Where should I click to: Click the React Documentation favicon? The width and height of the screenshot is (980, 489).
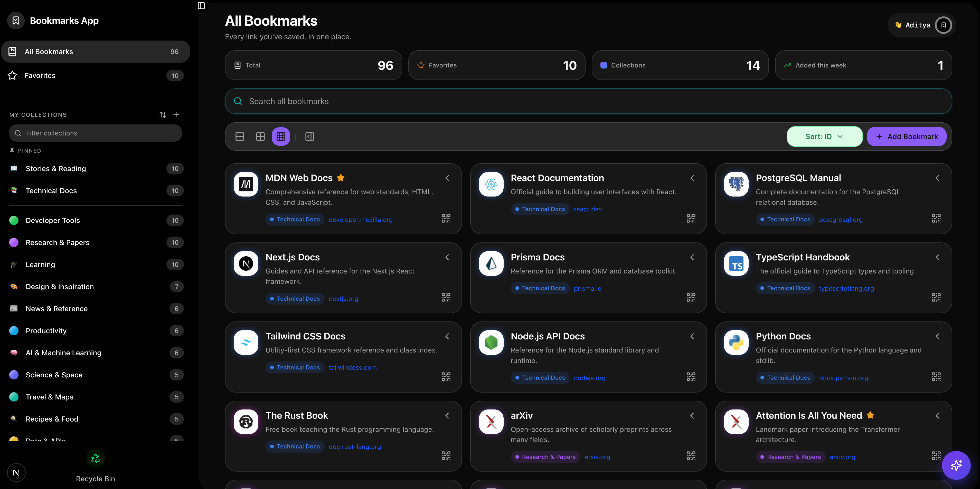pyautogui.click(x=491, y=184)
